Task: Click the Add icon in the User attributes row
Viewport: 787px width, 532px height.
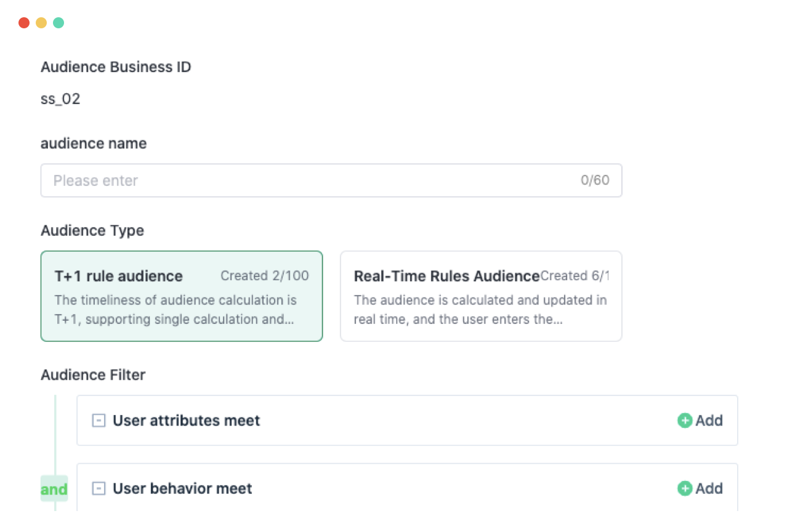Action: pos(701,421)
